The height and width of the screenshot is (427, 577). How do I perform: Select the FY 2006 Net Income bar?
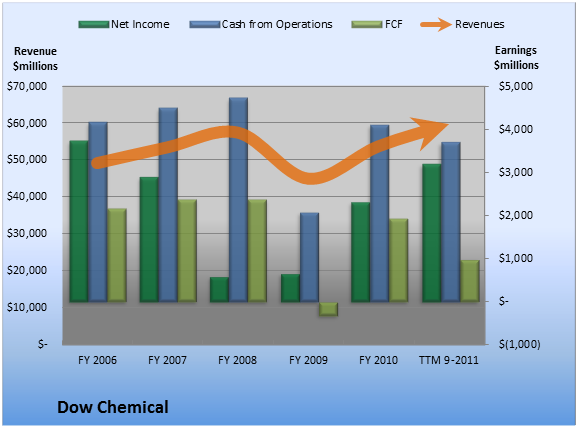(79, 221)
